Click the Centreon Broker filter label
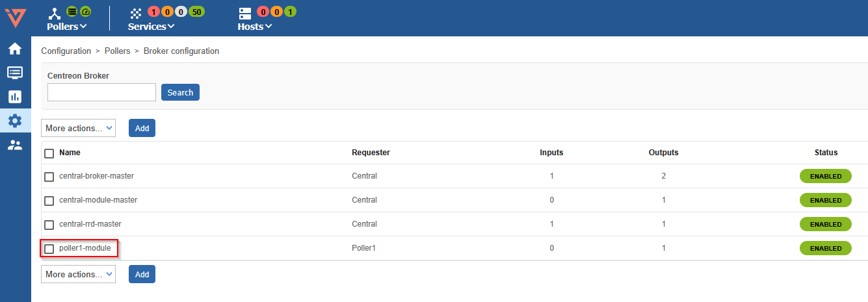 coord(78,76)
